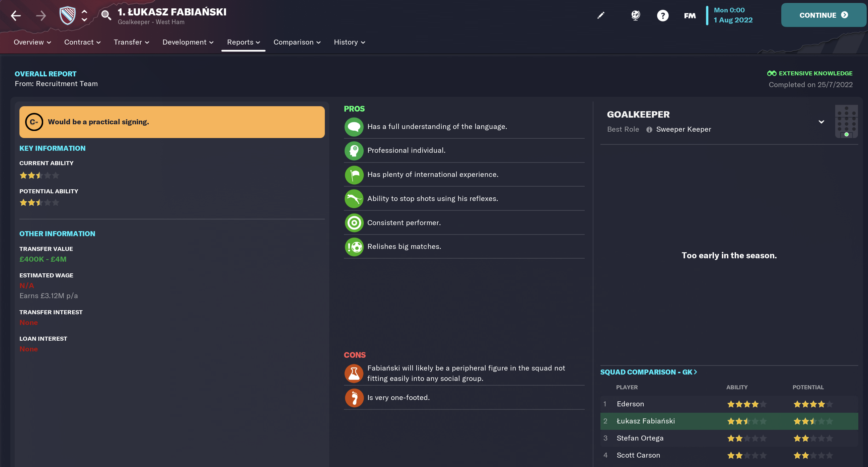Open the Comparison menu

point(297,42)
